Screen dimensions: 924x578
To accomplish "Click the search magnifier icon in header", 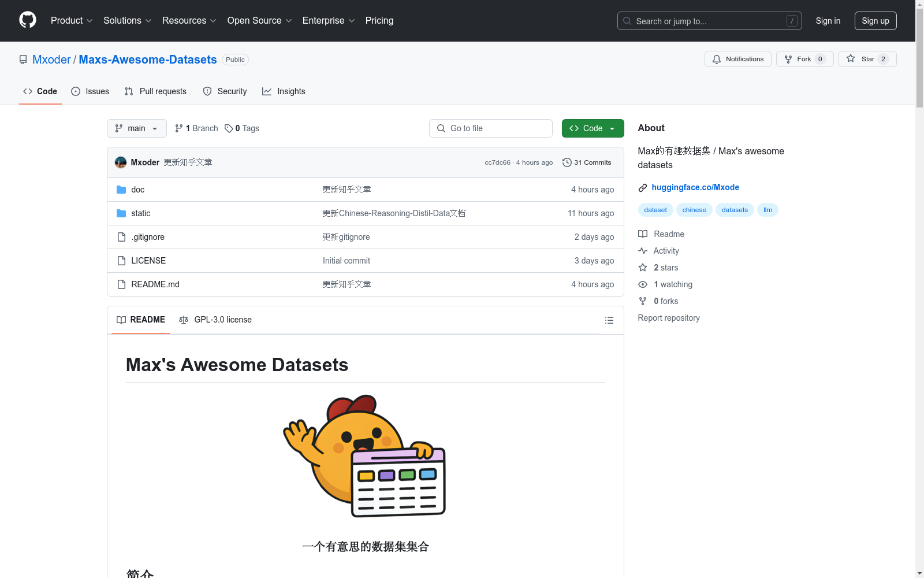I will (x=627, y=21).
